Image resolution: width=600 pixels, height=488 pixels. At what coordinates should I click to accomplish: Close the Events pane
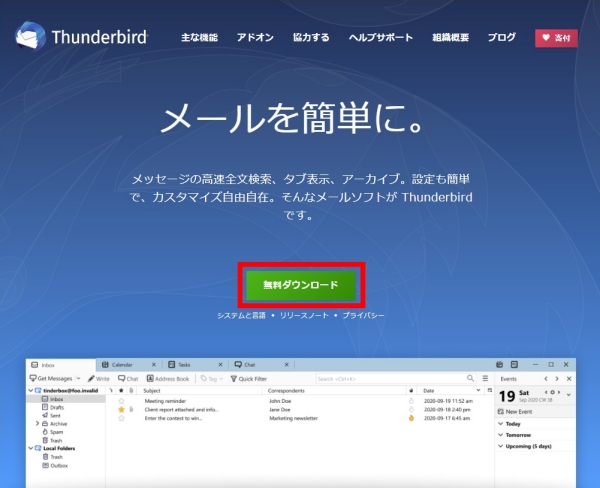click(x=569, y=379)
